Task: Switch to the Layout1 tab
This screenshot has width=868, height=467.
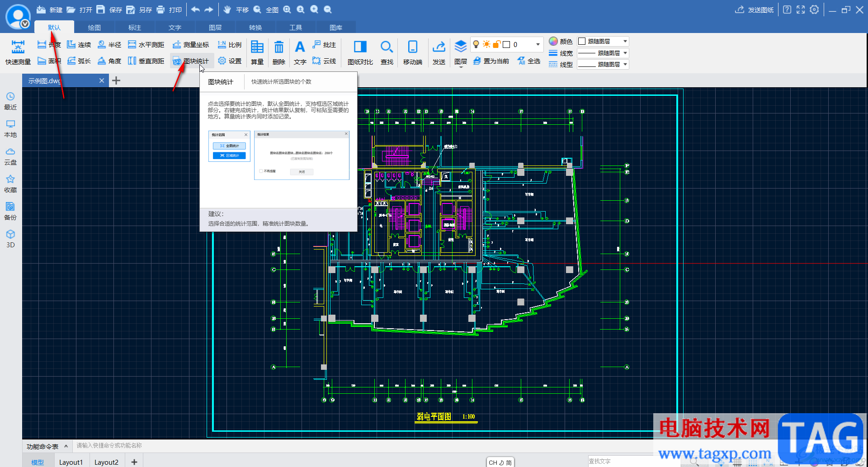Action: point(71,462)
